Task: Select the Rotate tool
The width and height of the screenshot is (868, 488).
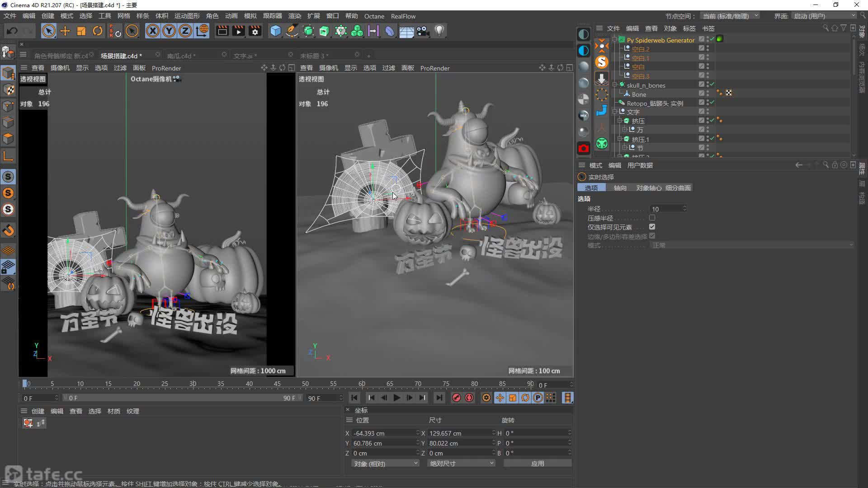Action: click(97, 31)
